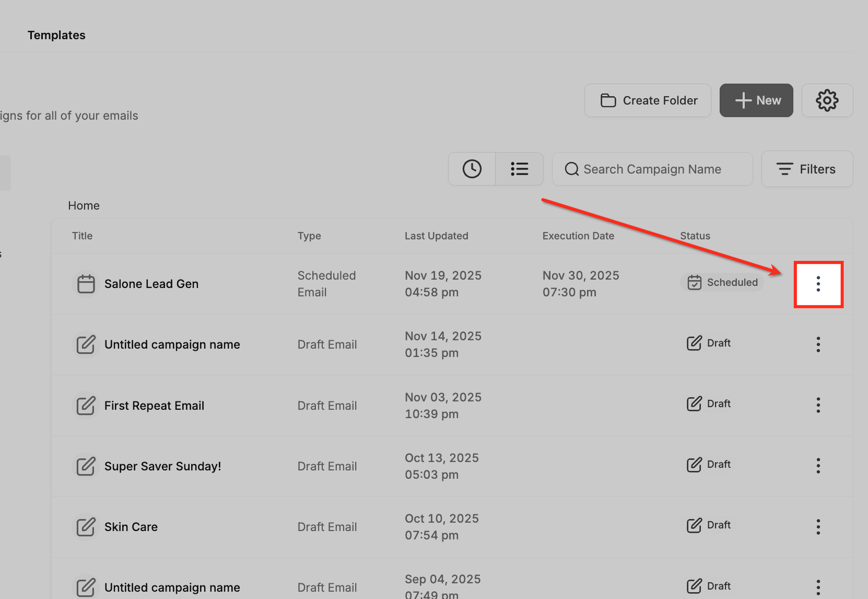Open three-dot menu for Skin Care
The height and width of the screenshot is (599, 868).
pos(818,526)
